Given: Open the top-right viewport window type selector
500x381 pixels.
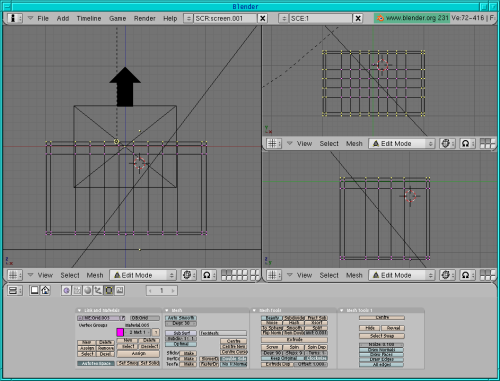Looking at the screenshot, I should tap(274, 143).
